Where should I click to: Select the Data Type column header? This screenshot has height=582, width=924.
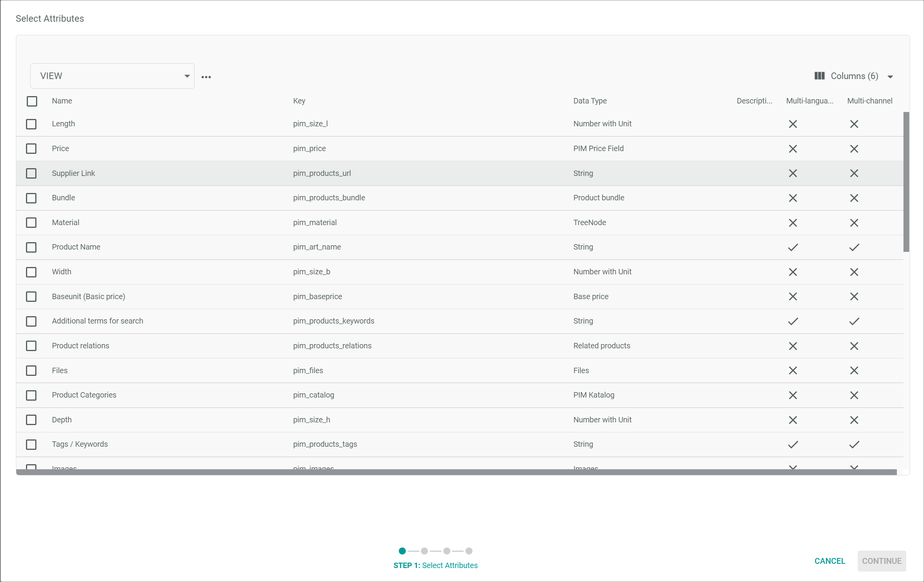click(x=590, y=101)
